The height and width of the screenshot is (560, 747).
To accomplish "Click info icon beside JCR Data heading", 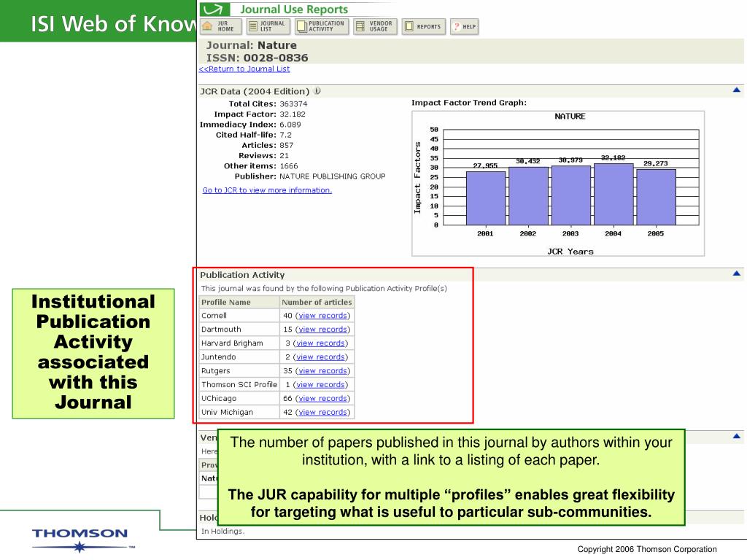I will tap(317, 90).
